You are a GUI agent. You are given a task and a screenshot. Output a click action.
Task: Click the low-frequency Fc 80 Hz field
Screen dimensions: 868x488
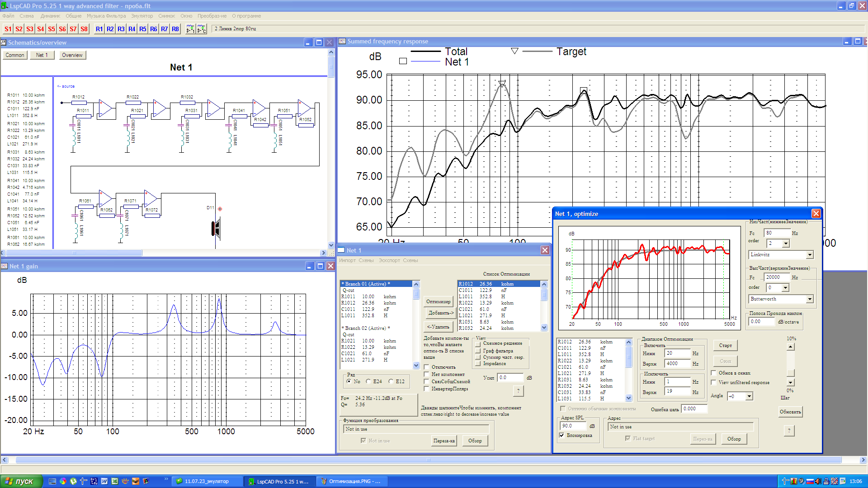(776, 233)
